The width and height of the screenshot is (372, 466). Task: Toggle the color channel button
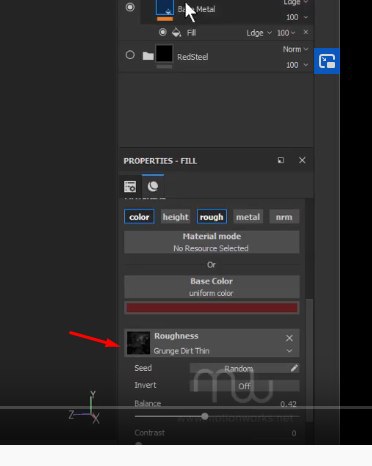click(x=139, y=217)
